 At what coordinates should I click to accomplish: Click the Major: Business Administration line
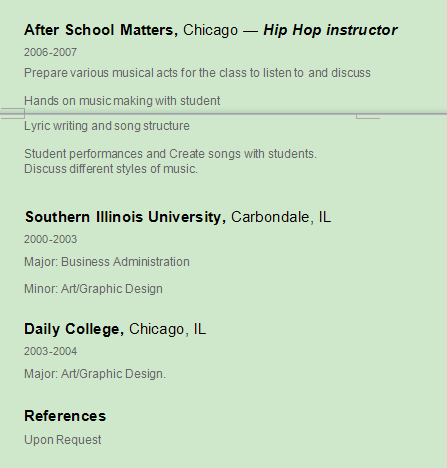tap(107, 262)
